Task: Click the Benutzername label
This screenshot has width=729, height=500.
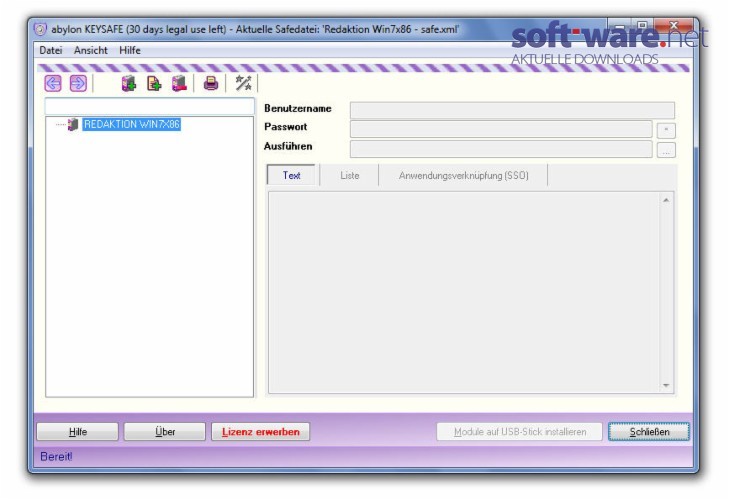Action: [x=298, y=108]
